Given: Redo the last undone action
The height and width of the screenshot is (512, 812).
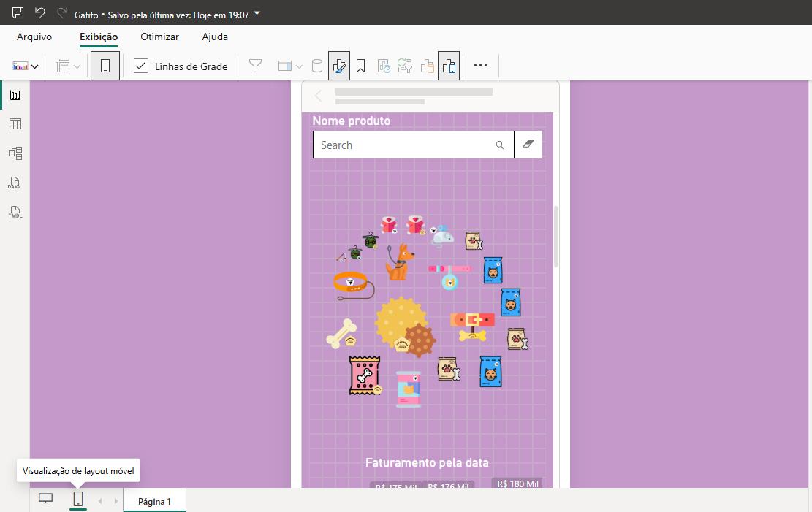Looking at the screenshot, I should pos(62,13).
